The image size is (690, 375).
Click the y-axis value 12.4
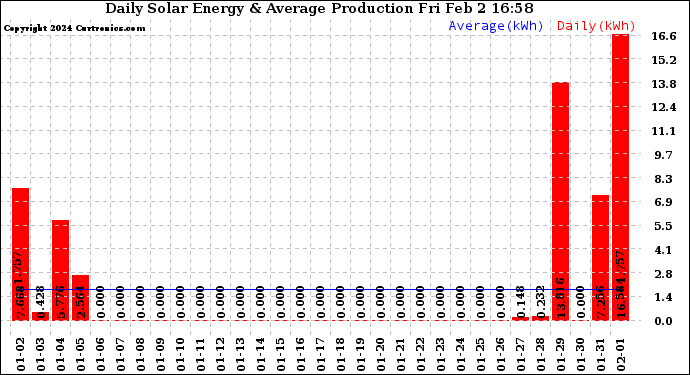click(x=664, y=107)
